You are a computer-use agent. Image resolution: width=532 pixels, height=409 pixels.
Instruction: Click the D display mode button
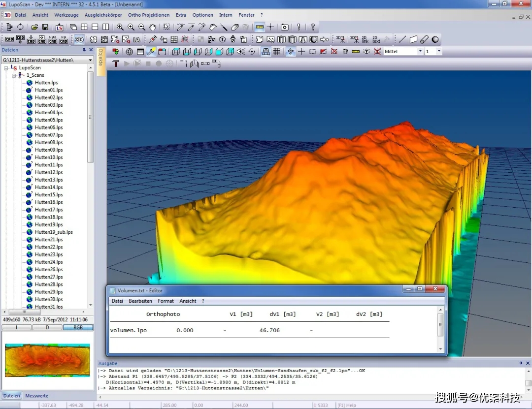click(47, 327)
